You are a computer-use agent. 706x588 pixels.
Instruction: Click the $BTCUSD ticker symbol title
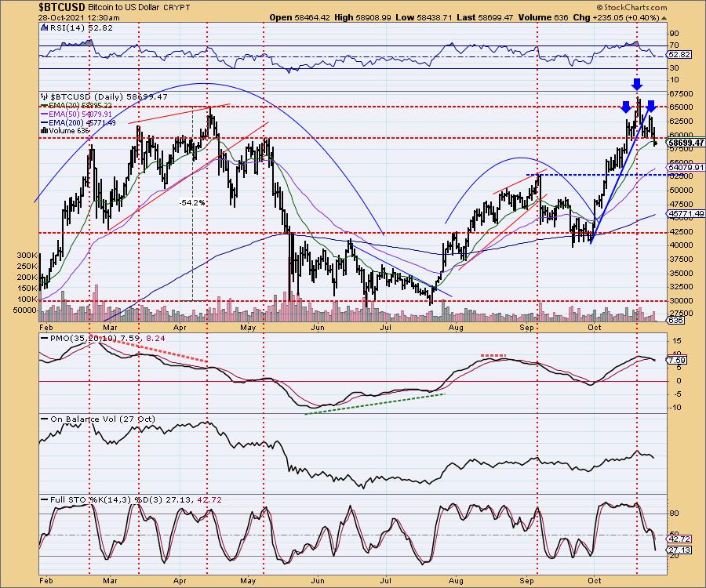pyautogui.click(x=62, y=7)
